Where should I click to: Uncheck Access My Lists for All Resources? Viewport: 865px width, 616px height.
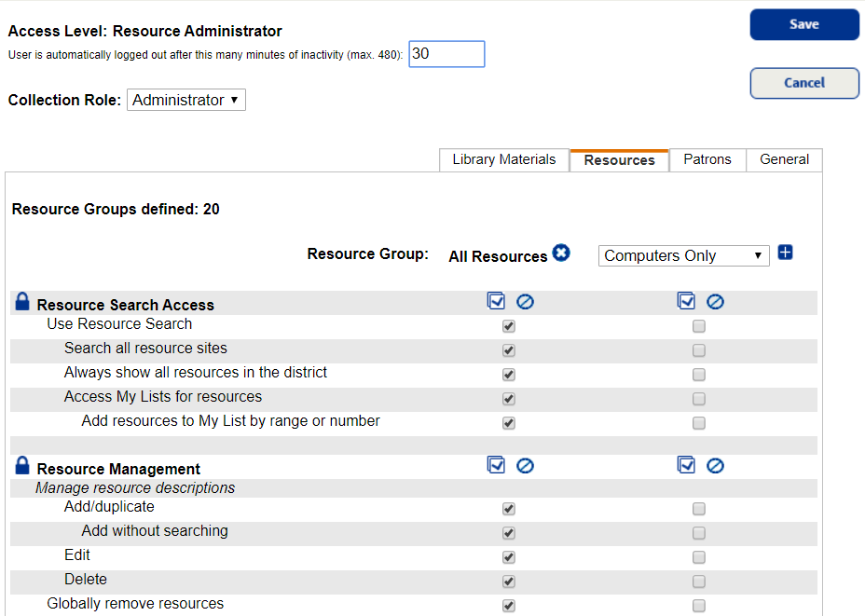(509, 399)
